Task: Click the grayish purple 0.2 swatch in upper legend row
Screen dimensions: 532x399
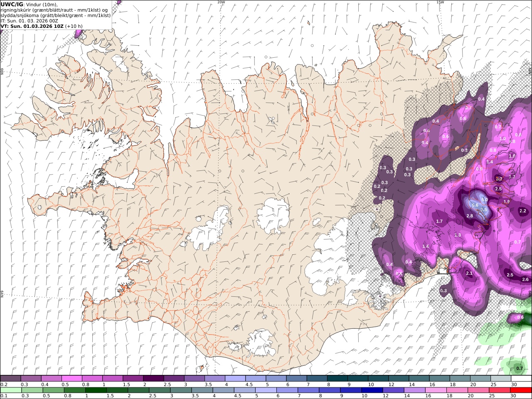Action: click(10, 379)
